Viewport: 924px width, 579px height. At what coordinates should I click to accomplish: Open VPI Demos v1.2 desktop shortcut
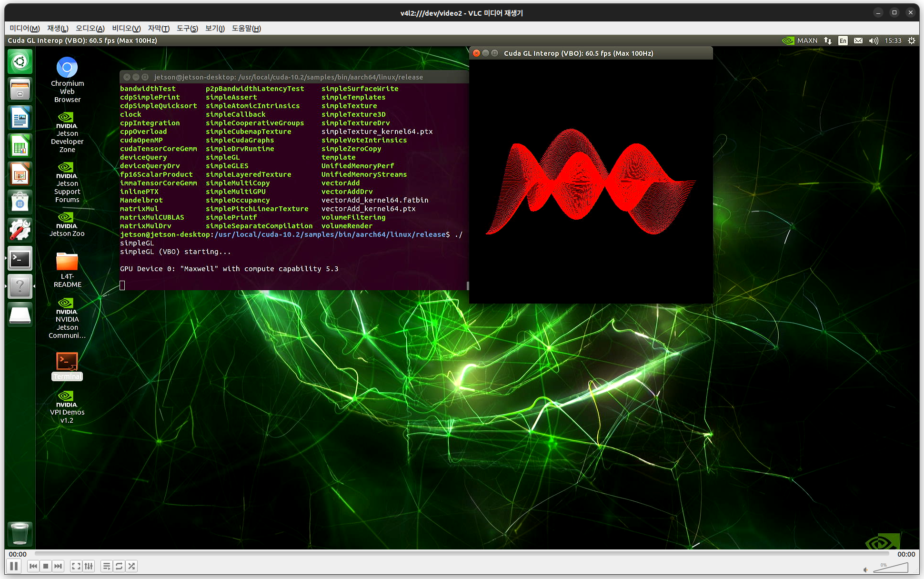coord(67,407)
